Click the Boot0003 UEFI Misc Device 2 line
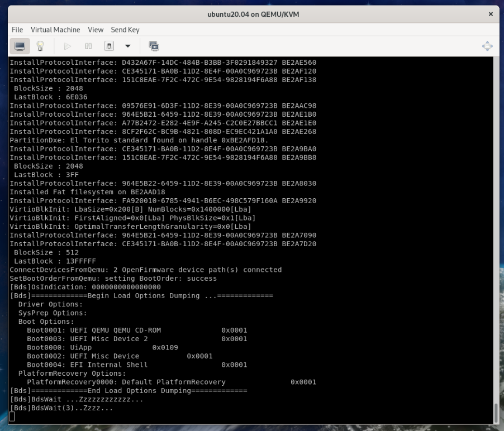Viewport: 504px width, 431px height. [x=137, y=339]
